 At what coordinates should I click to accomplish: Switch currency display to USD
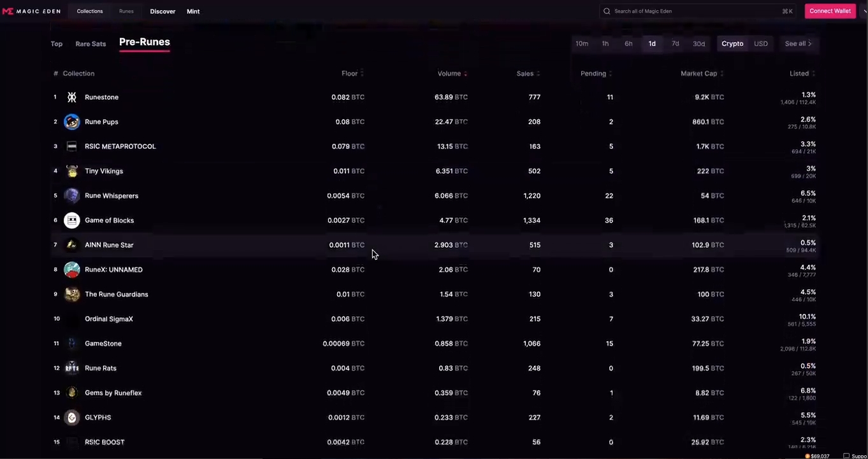coord(761,44)
